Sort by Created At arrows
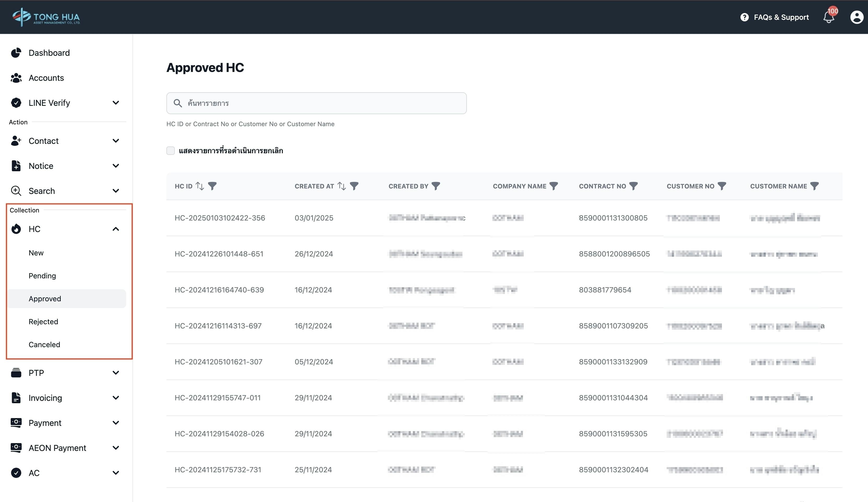Image resolution: width=868 pixels, height=502 pixels. (x=341, y=186)
